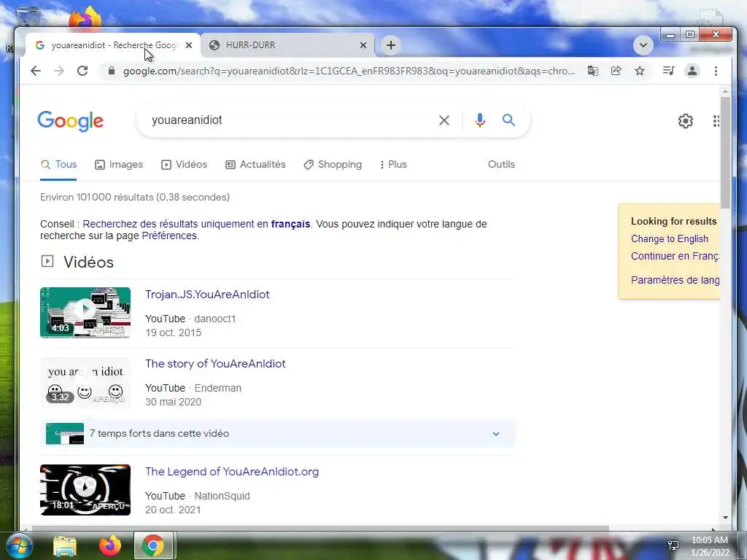Open File Explorer from the taskbar

coord(65,546)
